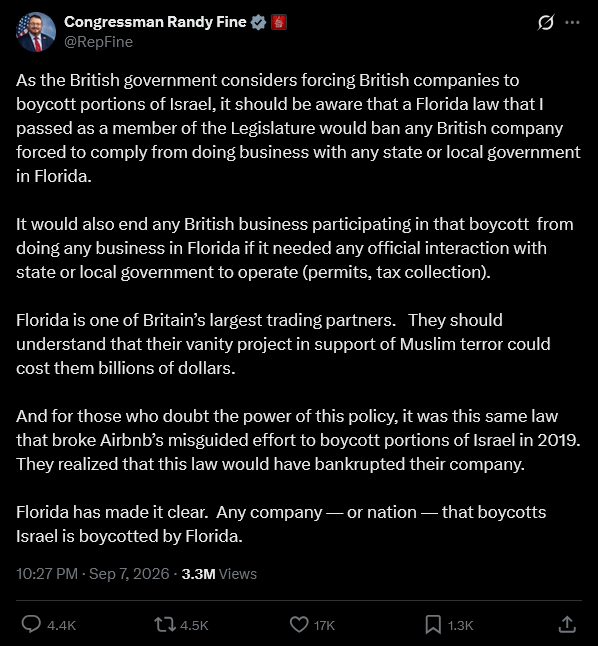This screenshot has height=646, width=598.
Task: Click the 10:27 PM Sep 7, 2026 timestamp
Action: tap(93, 573)
